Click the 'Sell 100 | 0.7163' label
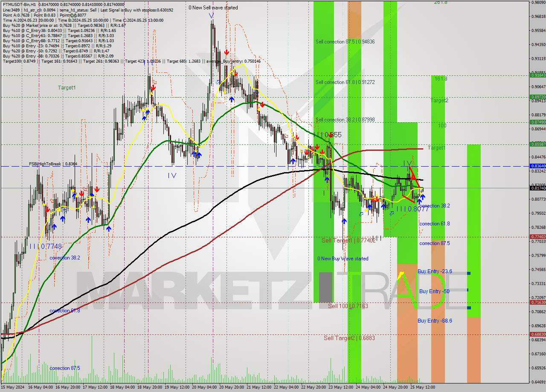This screenshot has width=546, height=392. pyautogui.click(x=348, y=306)
